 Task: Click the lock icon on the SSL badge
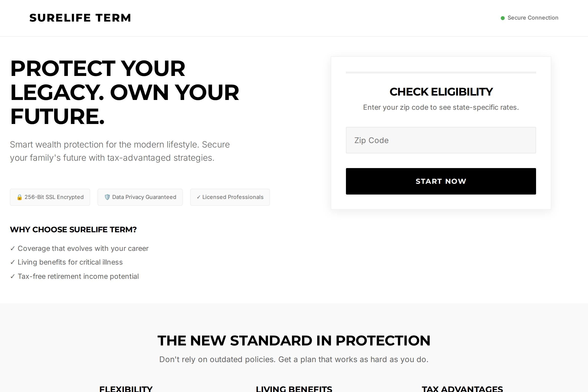point(20,197)
